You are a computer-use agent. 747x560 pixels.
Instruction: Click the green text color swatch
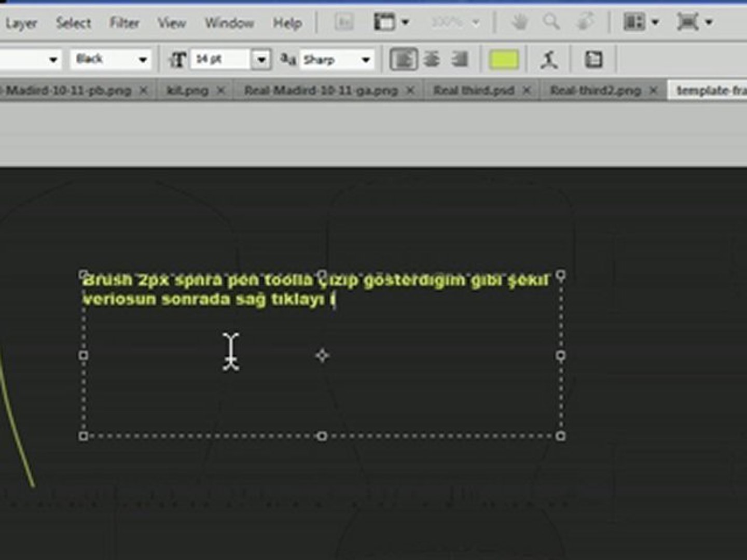point(504,60)
